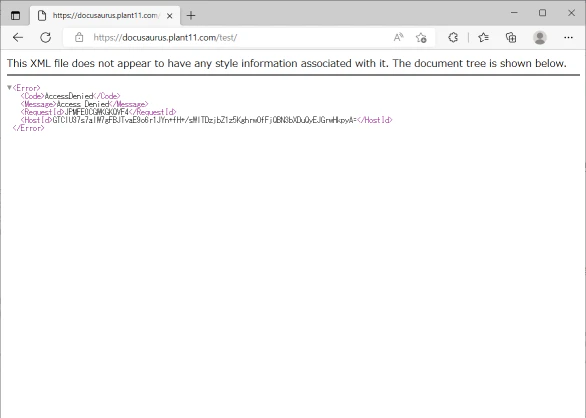Open Read aloud from the address bar
This screenshot has height=418, width=586.
point(398,37)
